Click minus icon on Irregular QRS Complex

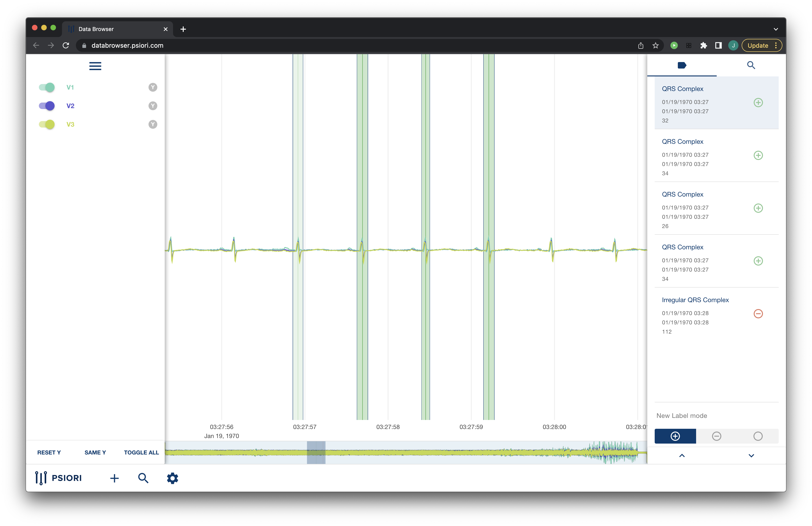(x=758, y=314)
